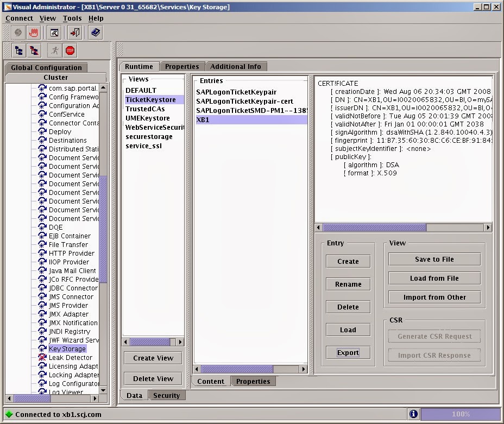Click the service tree scroll down arrow
The width and height of the screenshot is (504, 424).
[103, 390]
